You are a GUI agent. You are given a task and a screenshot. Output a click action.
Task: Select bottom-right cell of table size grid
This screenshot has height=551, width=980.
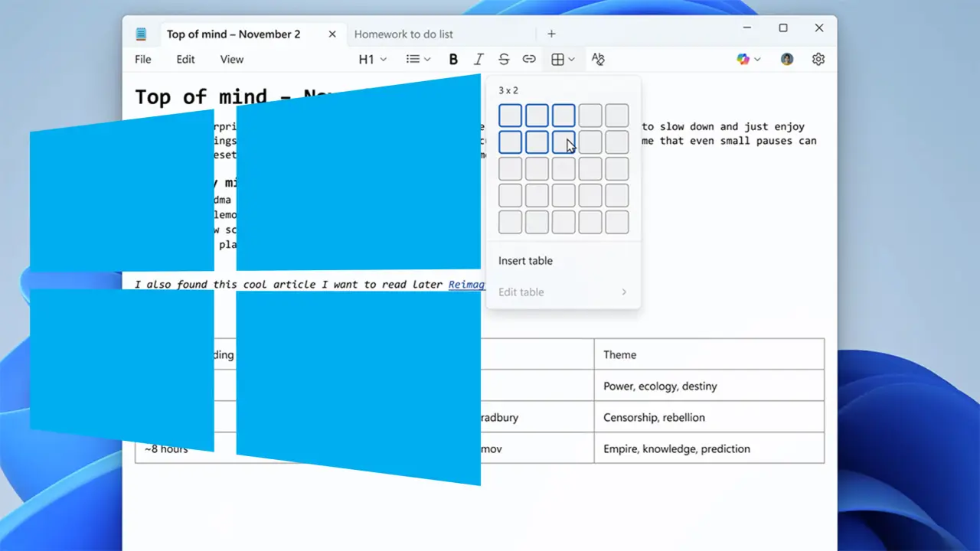coord(617,222)
